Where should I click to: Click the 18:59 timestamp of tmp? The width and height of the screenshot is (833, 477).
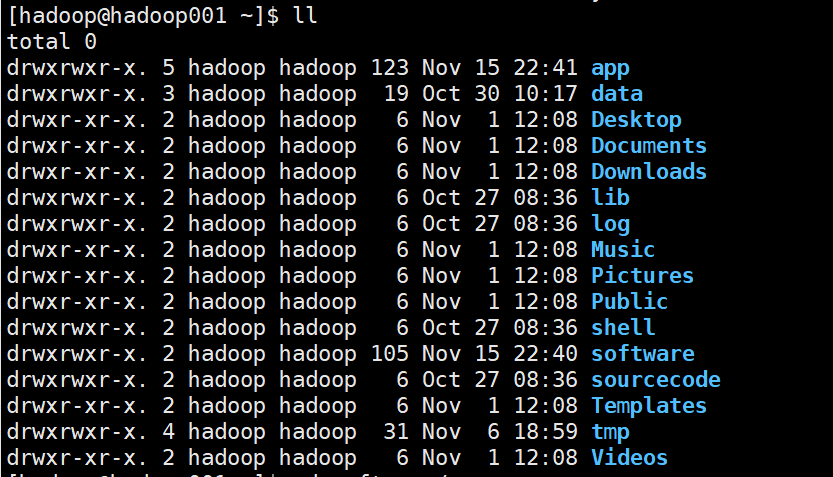(x=545, y=432)
